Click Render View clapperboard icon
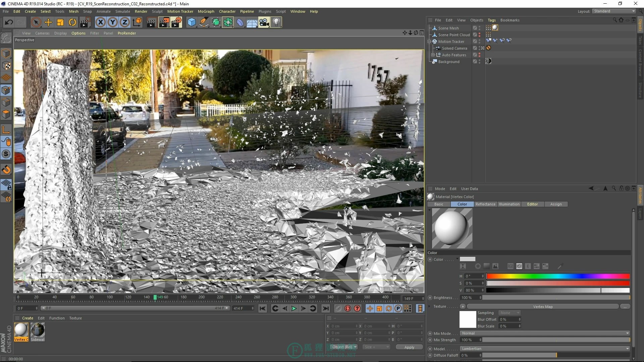 pyautogui.click(x=152, y=22)
